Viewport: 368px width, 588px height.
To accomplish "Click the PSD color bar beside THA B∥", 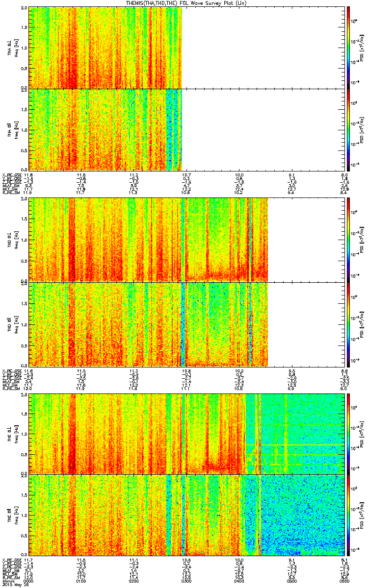I will pos(348,129).
